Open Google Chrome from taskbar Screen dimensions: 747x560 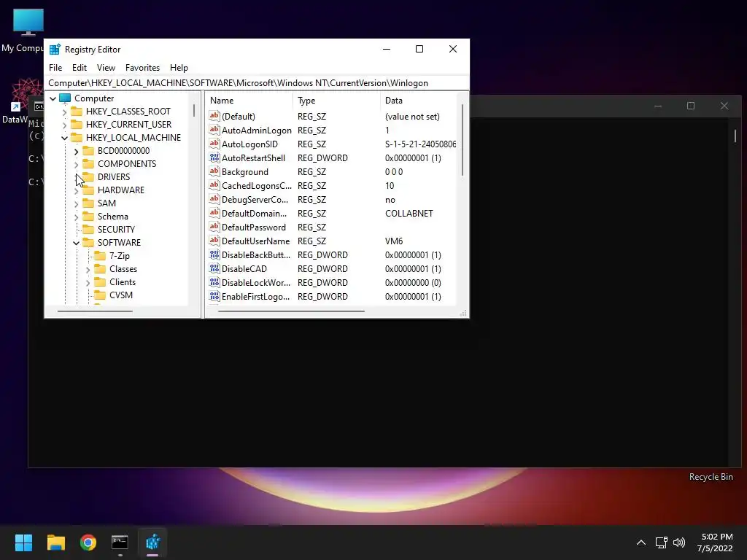88,542
